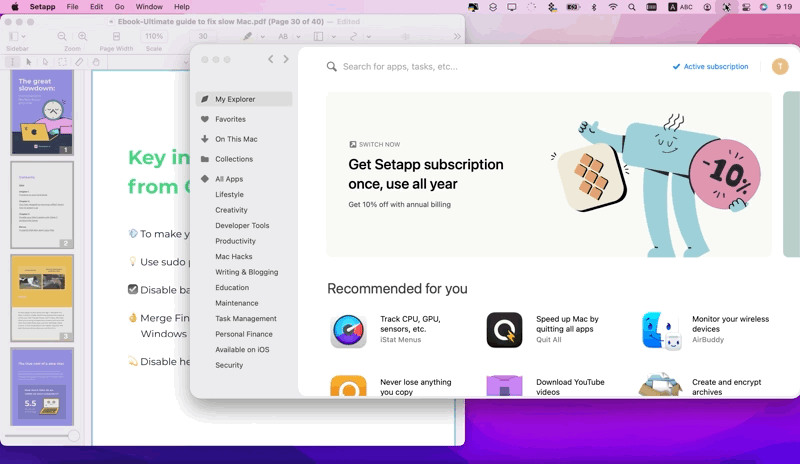Open the Collections folder icon in sidebar
This screenshot has height=464, width=800.
[205, 159]
